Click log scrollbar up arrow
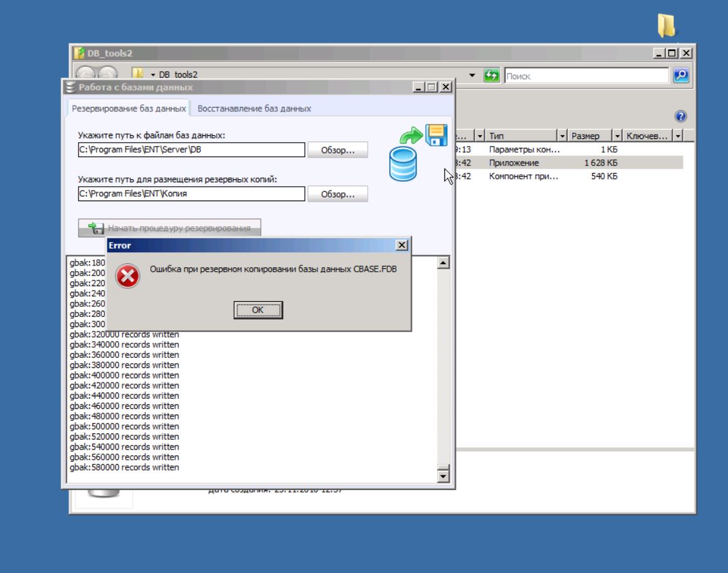The height and width of the screenshot is (573, 728). click(443, 263)
